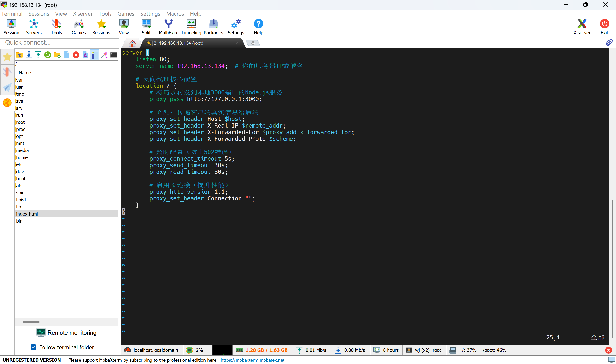
Task: Create new file in SFTP browser
Action: pos(67,55)
